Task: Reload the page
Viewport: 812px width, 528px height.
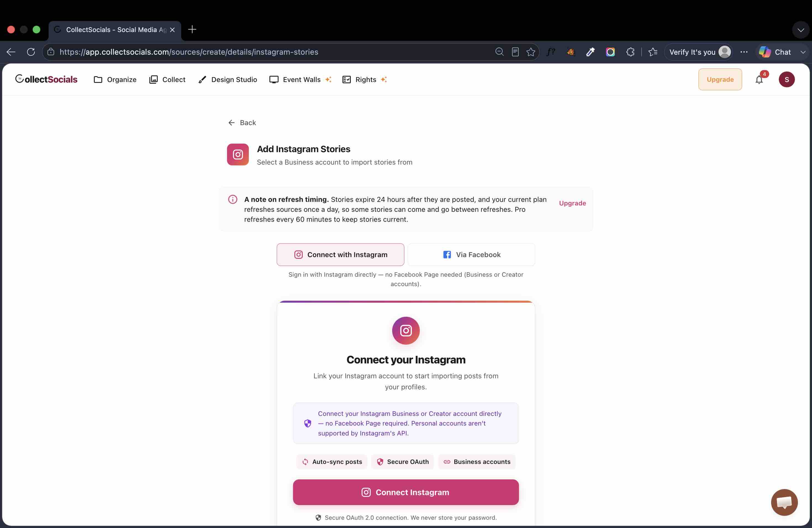Action: [x=31, y=52]
